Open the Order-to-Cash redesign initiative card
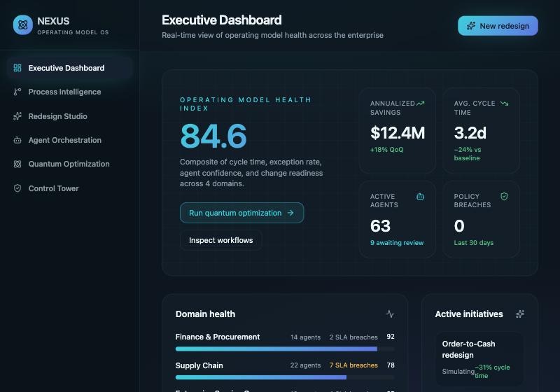Screen dimensions: 560x392 (479, 359)
